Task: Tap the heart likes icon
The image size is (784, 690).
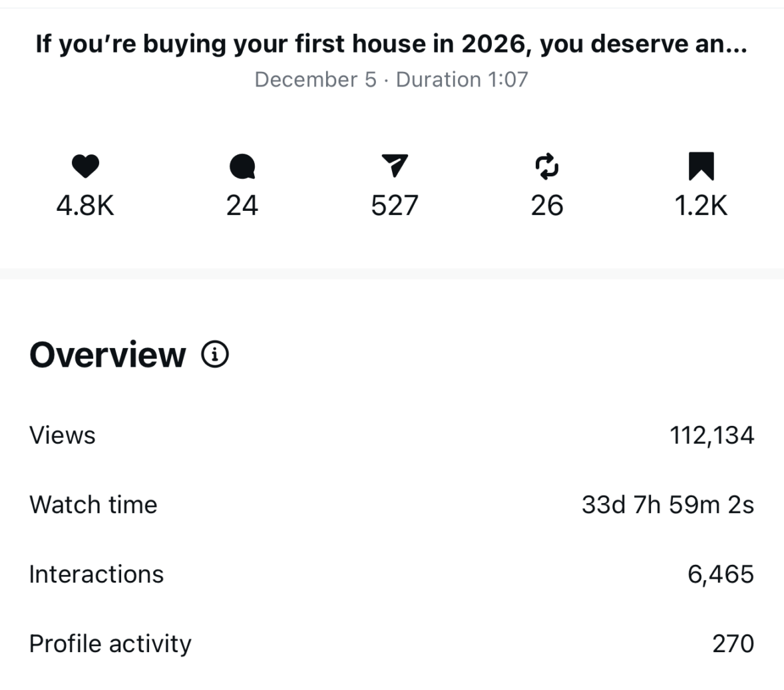Action: [85, 166]
